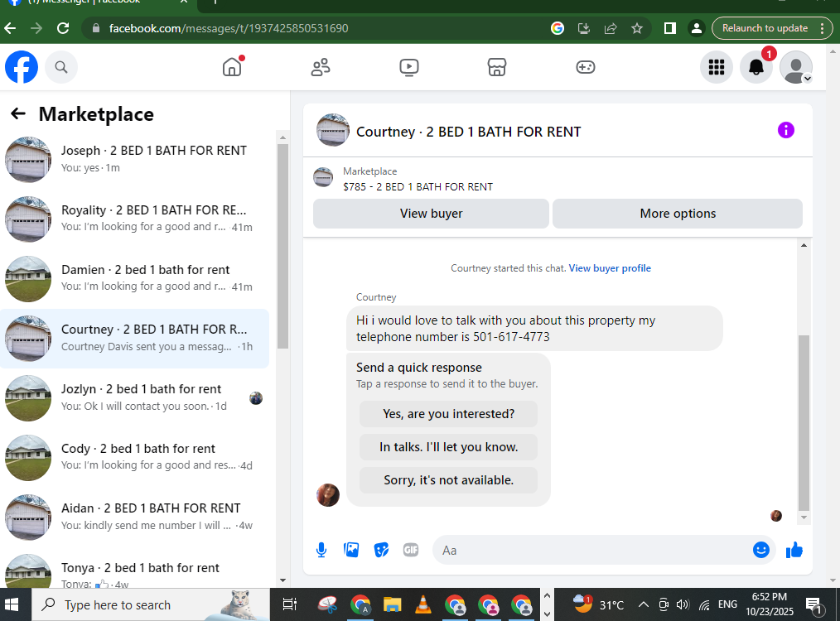The width and height of the screenshot is (840, 621).
Task: Click the $785 listing title text
Action: tap(418, 187)
